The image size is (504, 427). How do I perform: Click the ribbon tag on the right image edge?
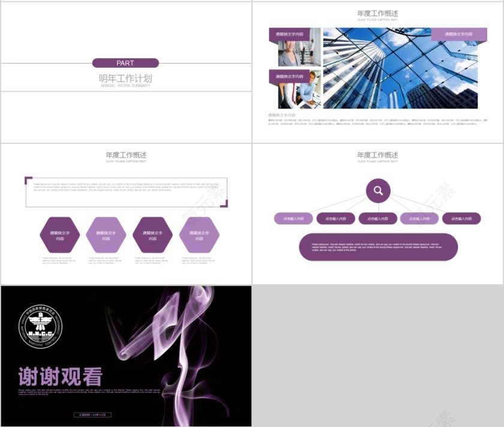coord(459,34)
